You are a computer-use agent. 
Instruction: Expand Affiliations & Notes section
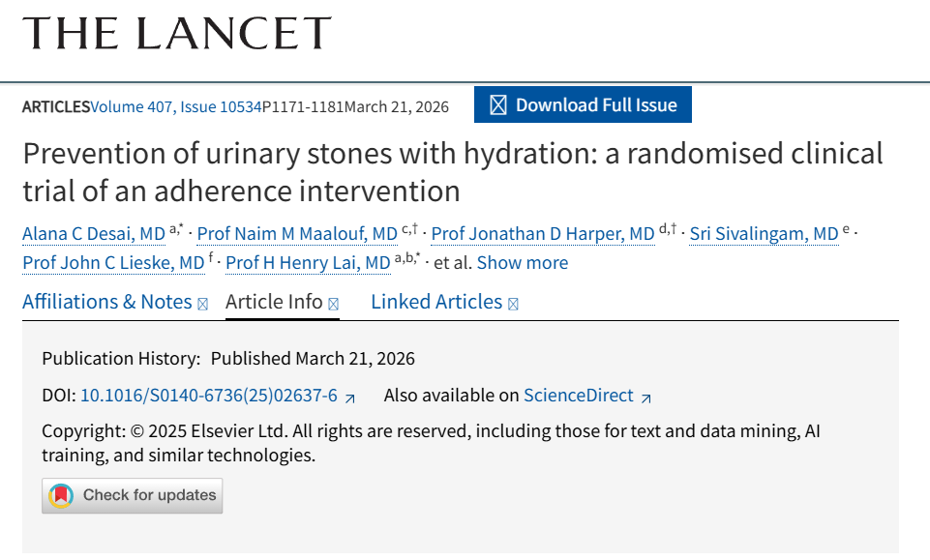(114, 302)
